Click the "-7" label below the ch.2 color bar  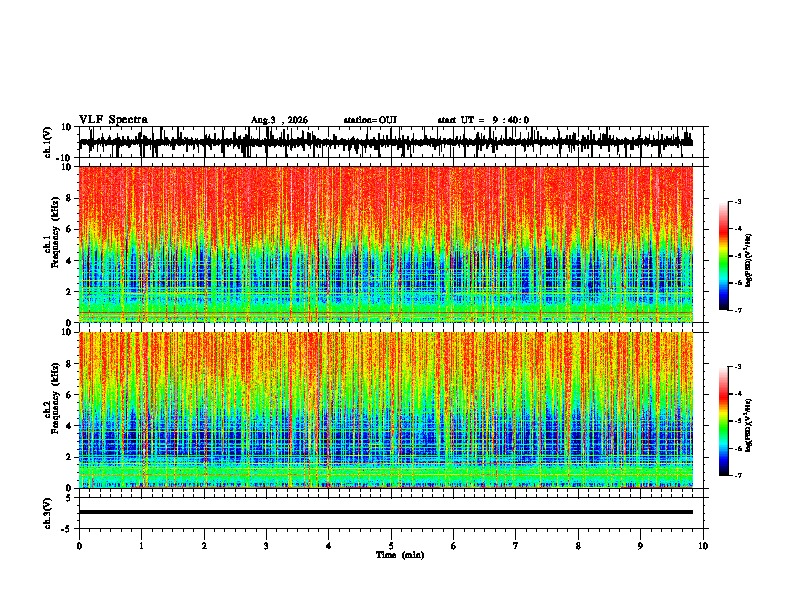(x=738, y=476)
